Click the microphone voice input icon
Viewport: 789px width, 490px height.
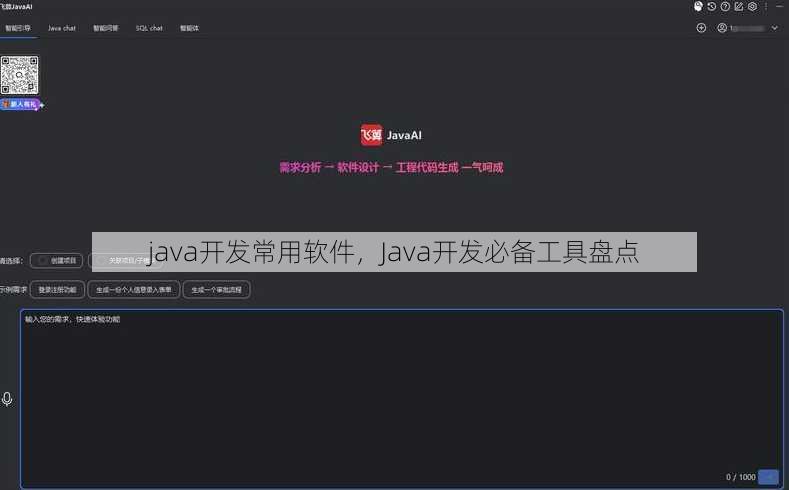(x=7, y=399)
